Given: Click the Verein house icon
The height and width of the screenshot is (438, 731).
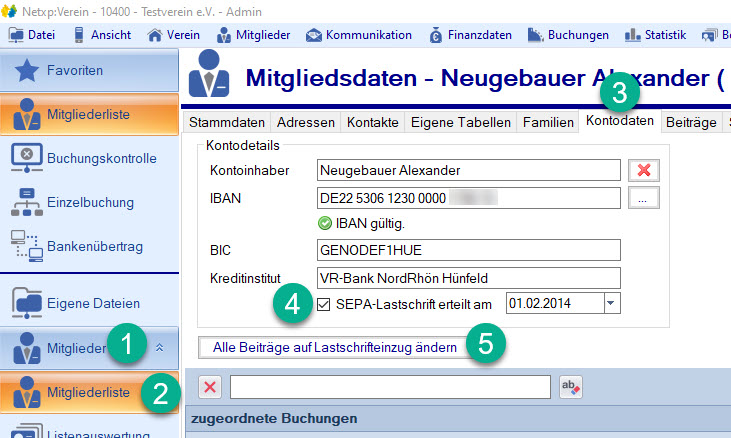Looking at the screenshot, I should click(155, 35).
